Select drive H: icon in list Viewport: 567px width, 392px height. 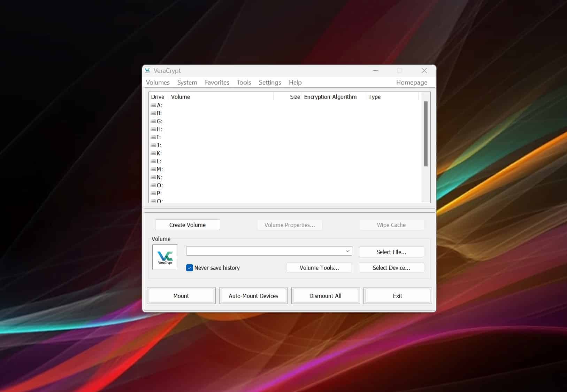click(153, 129)
